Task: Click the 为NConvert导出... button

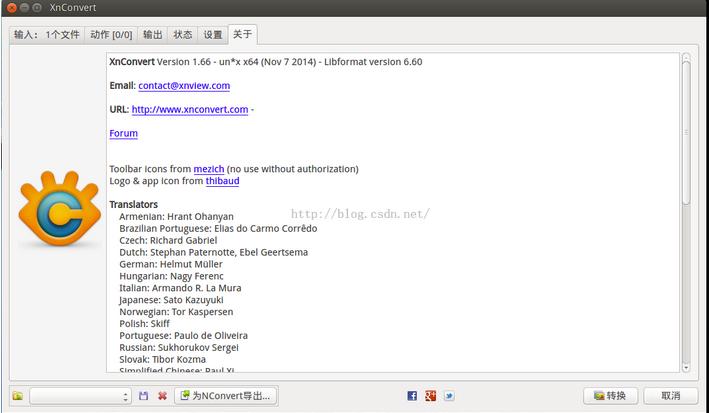Action: point(226,396)
